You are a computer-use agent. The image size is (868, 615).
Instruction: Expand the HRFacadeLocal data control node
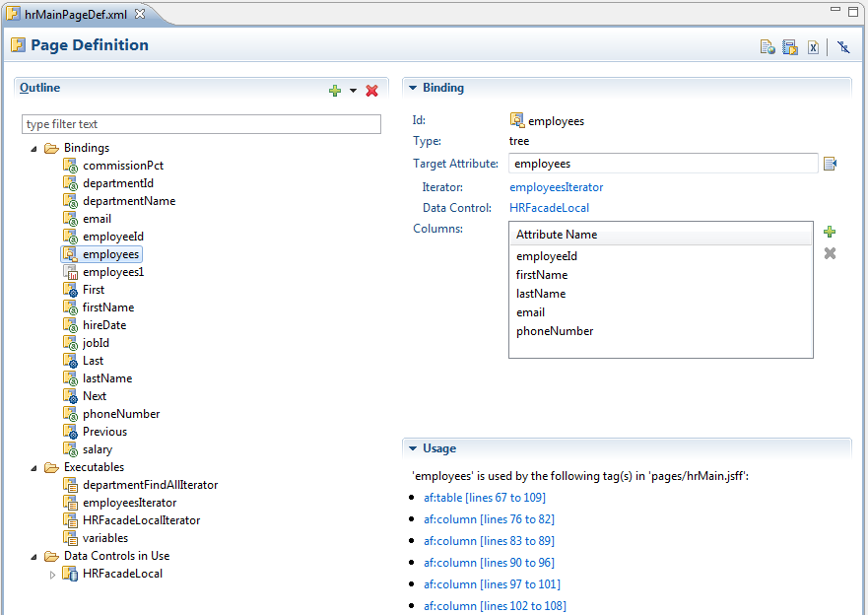point(51,573)
